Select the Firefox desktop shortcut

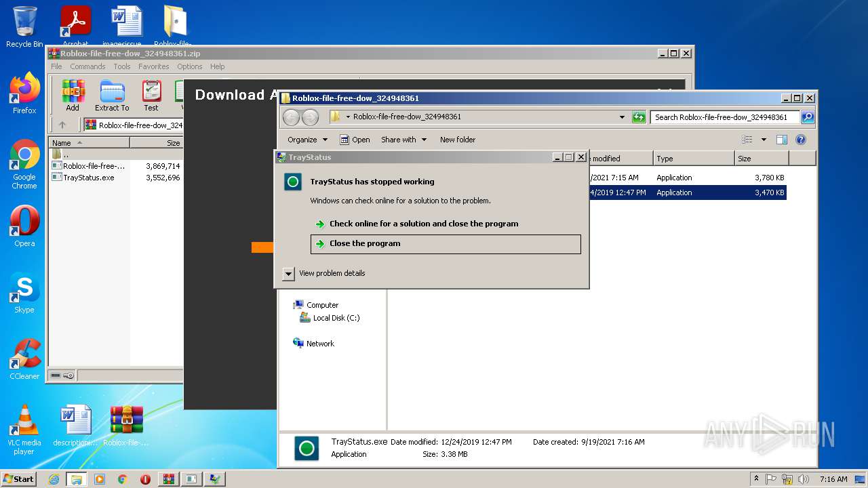24,94
